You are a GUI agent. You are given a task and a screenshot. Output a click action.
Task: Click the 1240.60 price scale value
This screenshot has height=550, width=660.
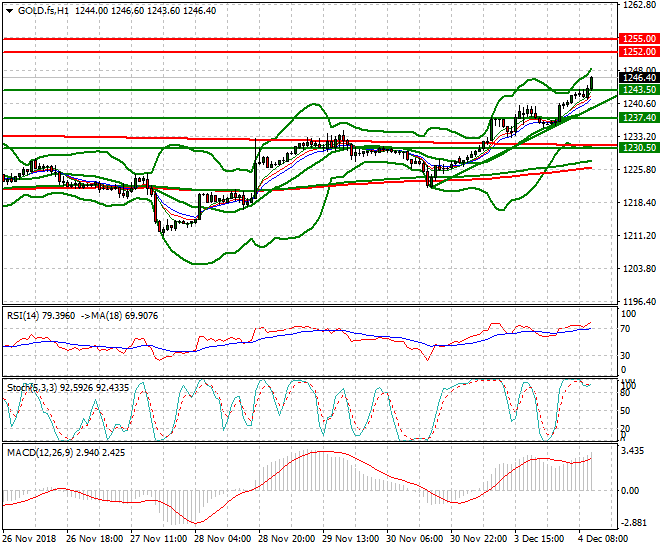click(639, 104)
